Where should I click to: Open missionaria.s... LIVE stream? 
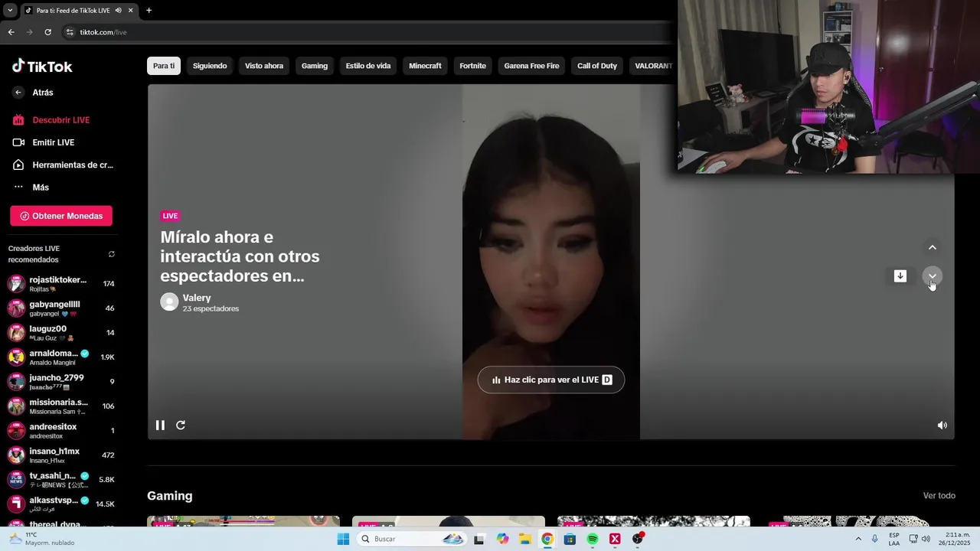(x=61, y=406)
